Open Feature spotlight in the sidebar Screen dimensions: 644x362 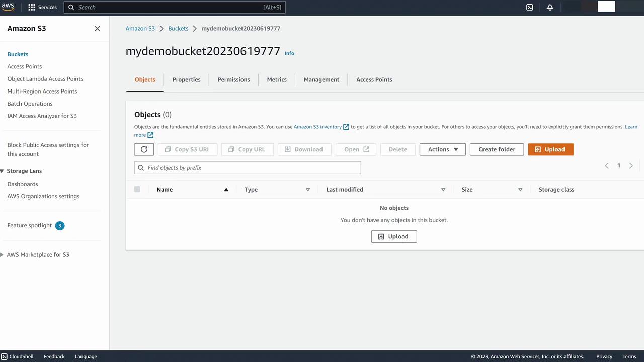click(x=30, y=225)
